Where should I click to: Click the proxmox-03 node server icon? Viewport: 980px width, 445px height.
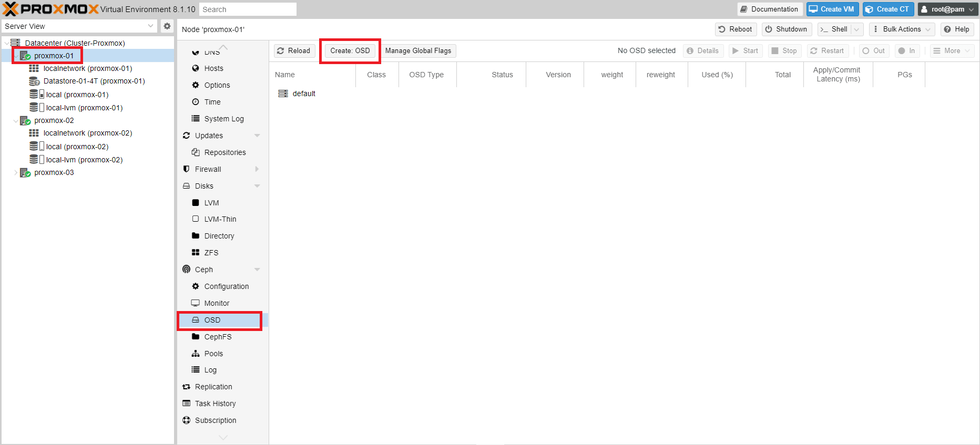tap(25, 172)
